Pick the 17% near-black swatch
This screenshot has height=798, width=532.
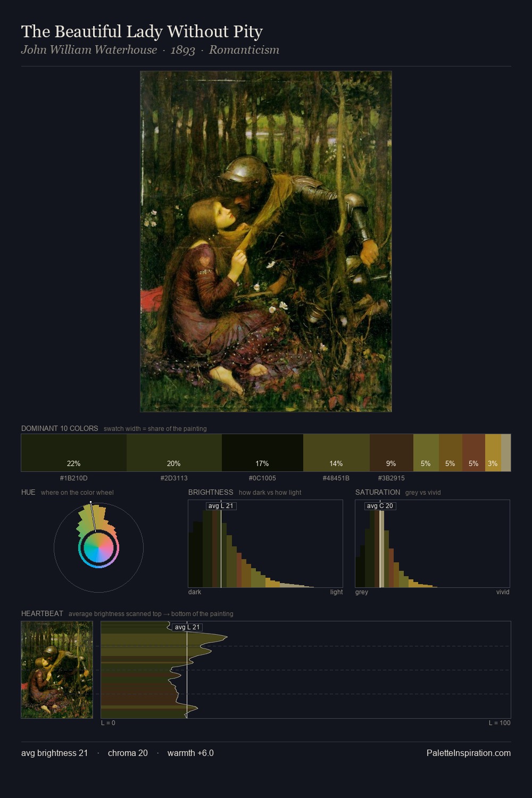point(262,453)
